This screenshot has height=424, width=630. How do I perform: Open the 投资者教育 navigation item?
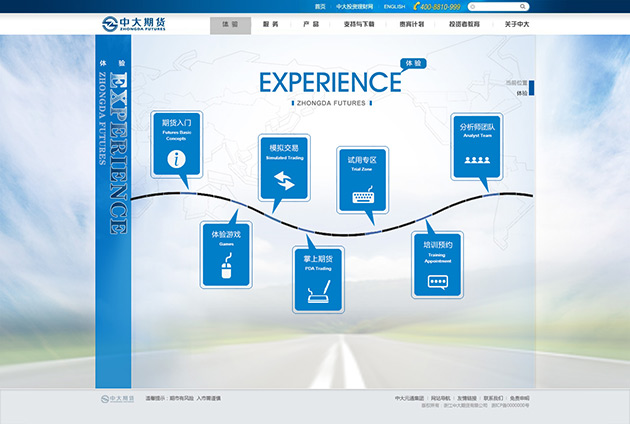point(464,25)
